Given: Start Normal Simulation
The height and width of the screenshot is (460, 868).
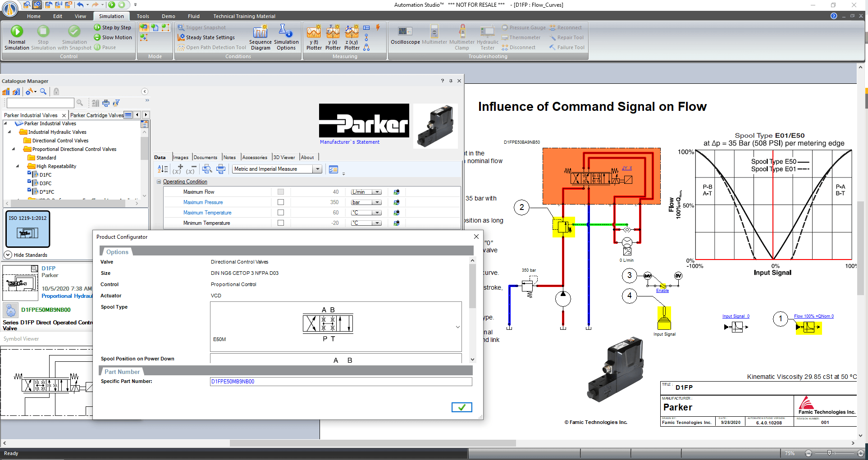Looking at the screenshot, I should coord(17,36).
